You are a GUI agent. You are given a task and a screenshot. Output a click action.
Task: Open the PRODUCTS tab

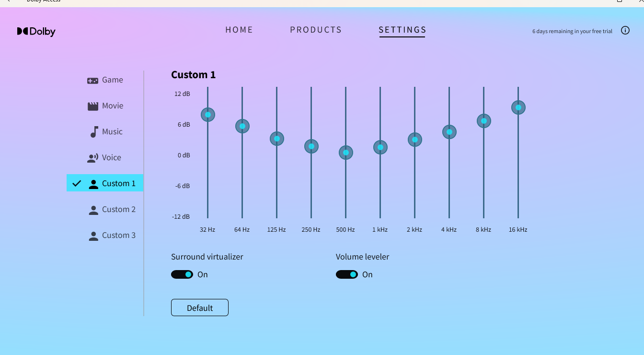click(316, 30)
